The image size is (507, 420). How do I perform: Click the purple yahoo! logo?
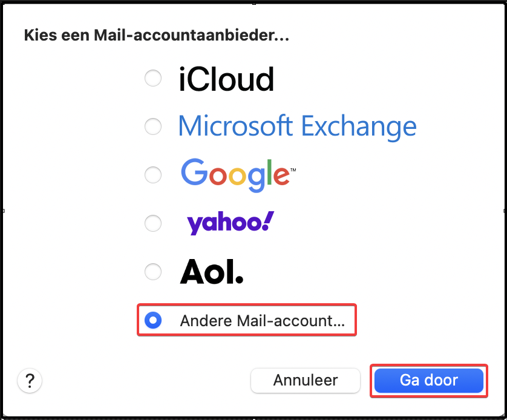point(231,223)
